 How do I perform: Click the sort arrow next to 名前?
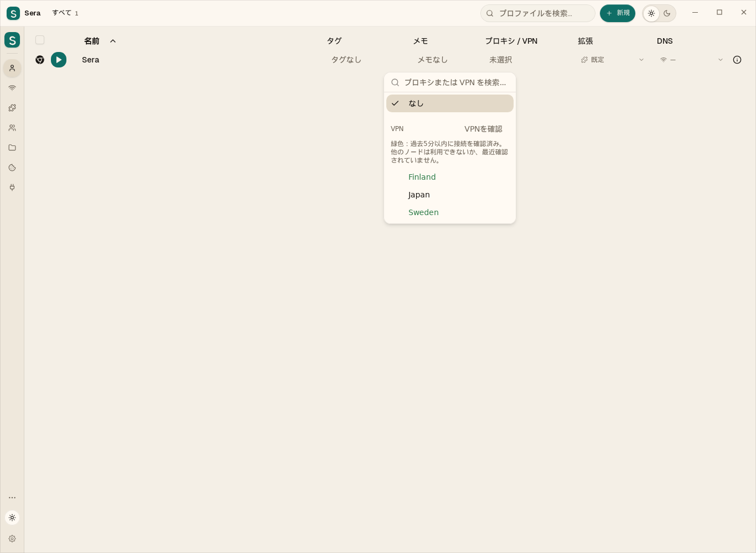pos(113,41)
